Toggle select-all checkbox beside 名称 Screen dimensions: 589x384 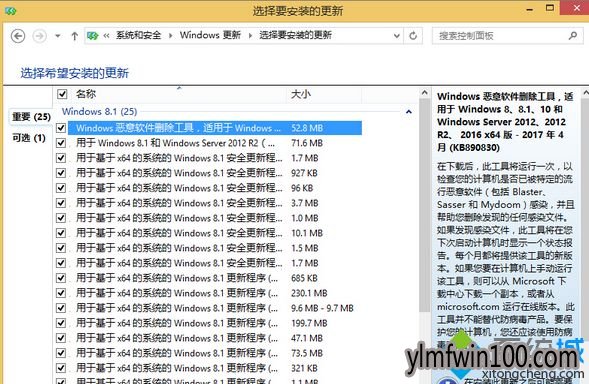click(62, 94)
